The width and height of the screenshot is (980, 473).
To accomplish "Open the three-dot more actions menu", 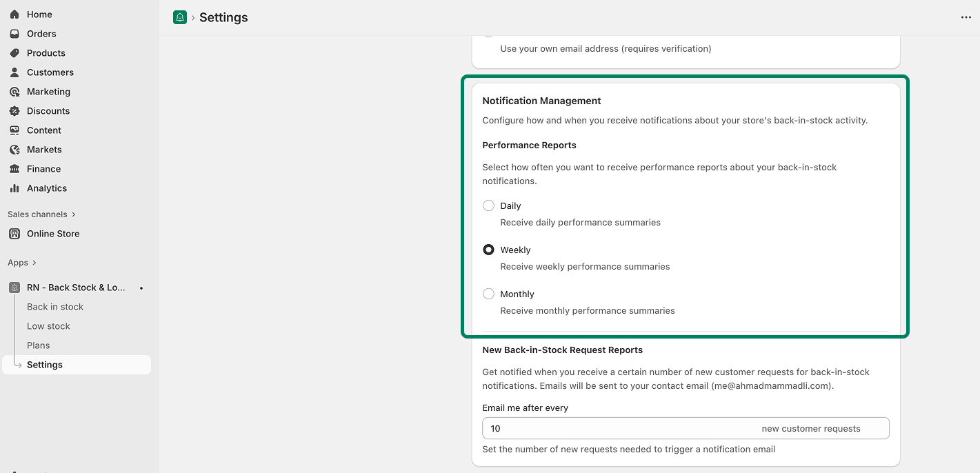I will coord(966,18).
